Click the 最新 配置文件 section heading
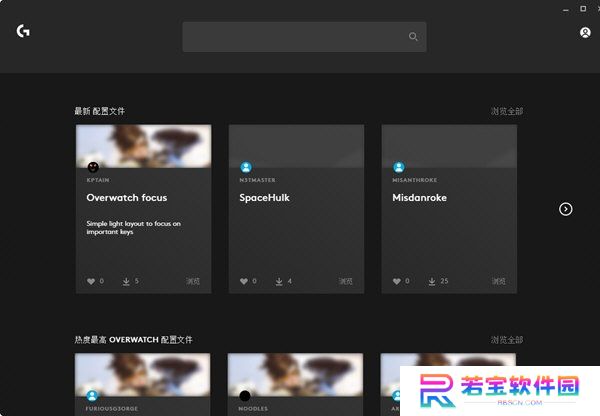Viewport: 600px width, 416px height. (x=99, y=111)
